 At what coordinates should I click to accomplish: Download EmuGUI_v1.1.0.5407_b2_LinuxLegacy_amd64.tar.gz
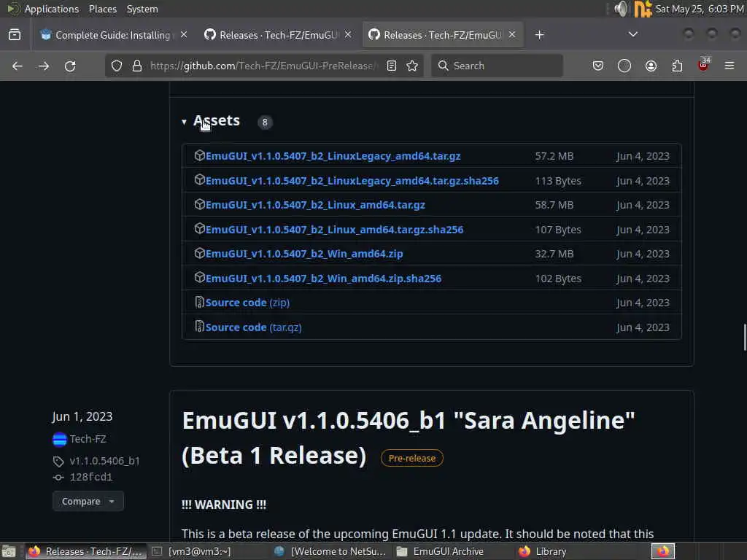[x=333, y=156]
